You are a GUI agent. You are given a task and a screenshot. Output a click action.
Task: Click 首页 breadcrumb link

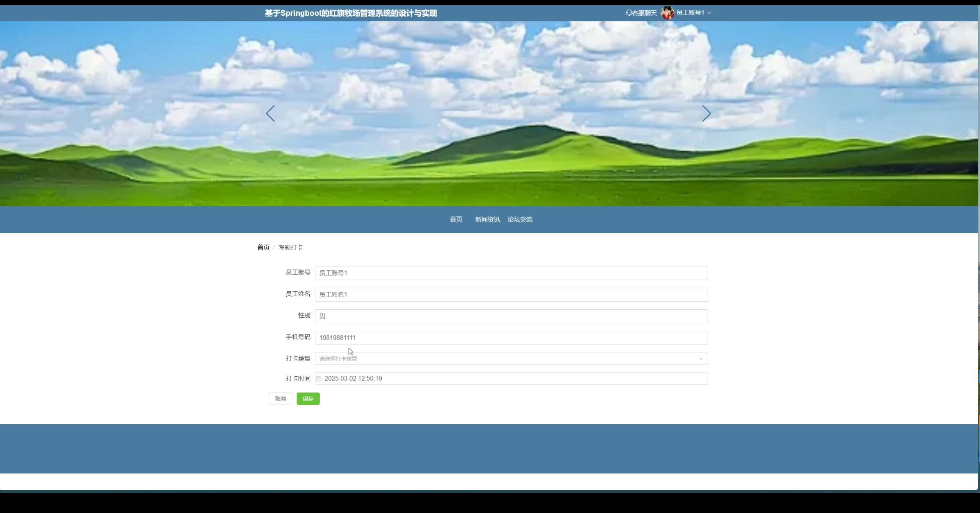coord(263,247)
